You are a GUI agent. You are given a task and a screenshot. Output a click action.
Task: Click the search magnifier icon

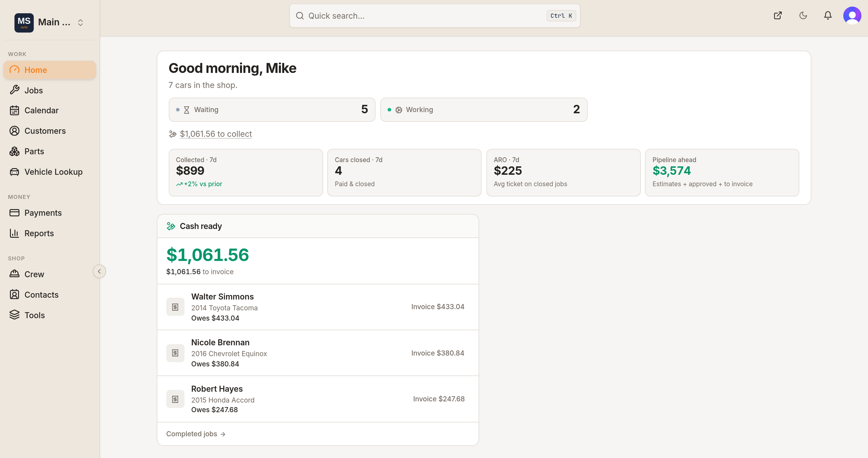tap(300, 16)
